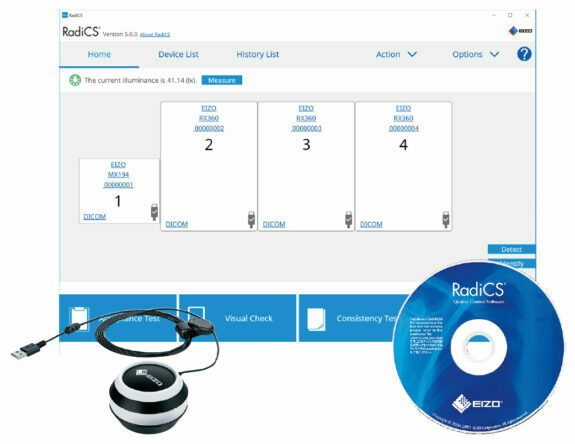This screenshot has height=444, width=575.
Task: Expand the Action dropdown menu
Action: pos(396,54)
